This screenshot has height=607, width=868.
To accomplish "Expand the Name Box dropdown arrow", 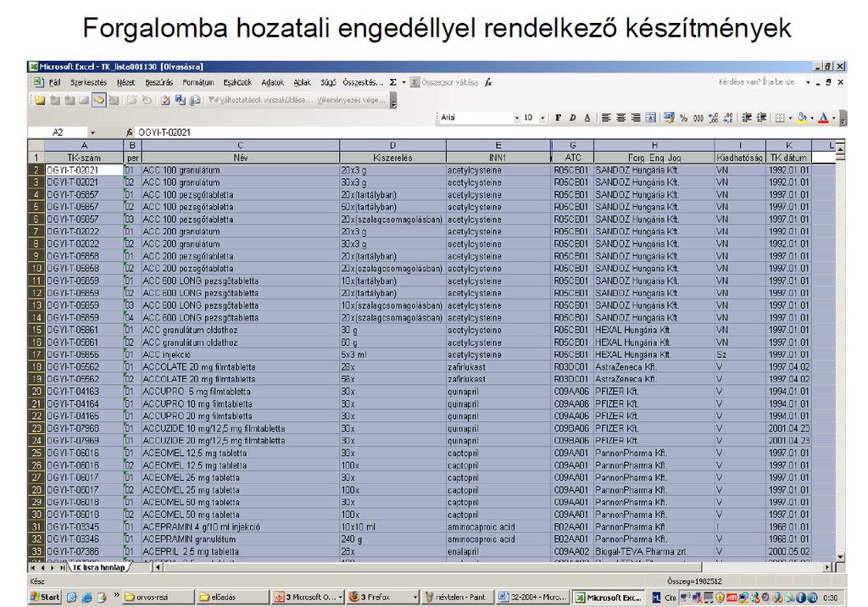I will tap(92, 133).
